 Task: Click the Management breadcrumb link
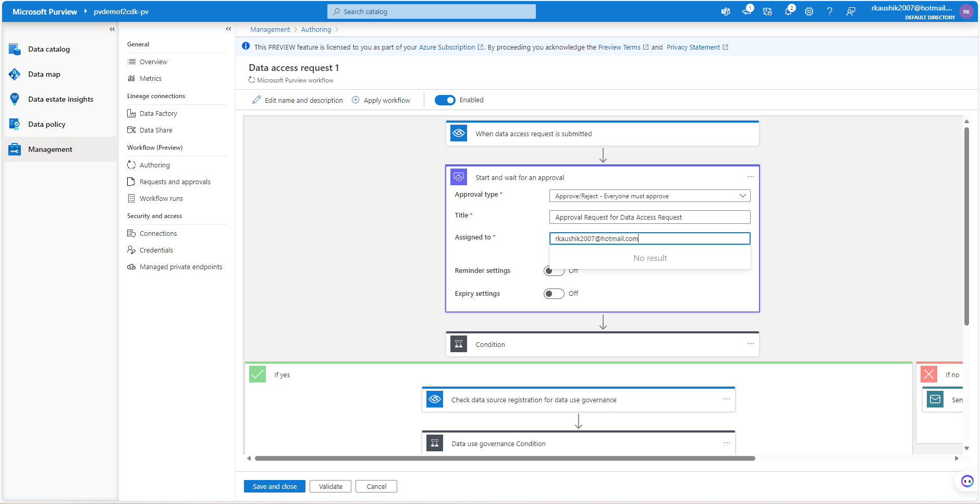pyautogui.click(x=270, y=29)
